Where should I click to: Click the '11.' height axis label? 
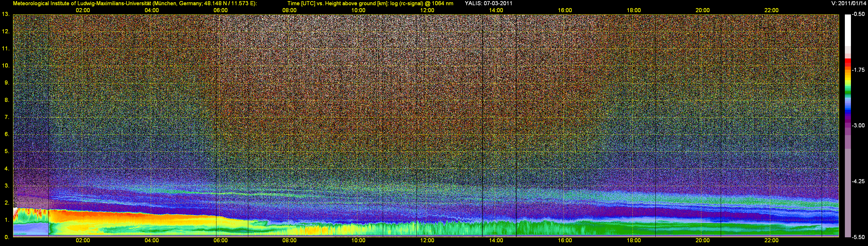click(5, 49)
